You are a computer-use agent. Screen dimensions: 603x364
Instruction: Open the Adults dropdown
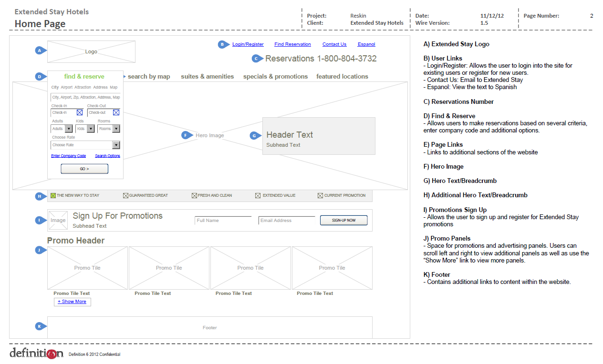(62, 129)
